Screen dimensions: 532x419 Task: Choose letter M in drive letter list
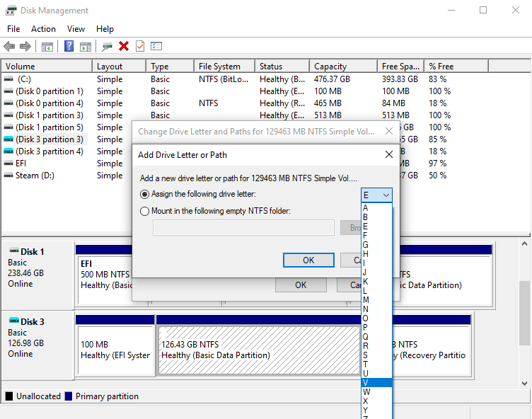pyautogui.click(x=376, y=300)
